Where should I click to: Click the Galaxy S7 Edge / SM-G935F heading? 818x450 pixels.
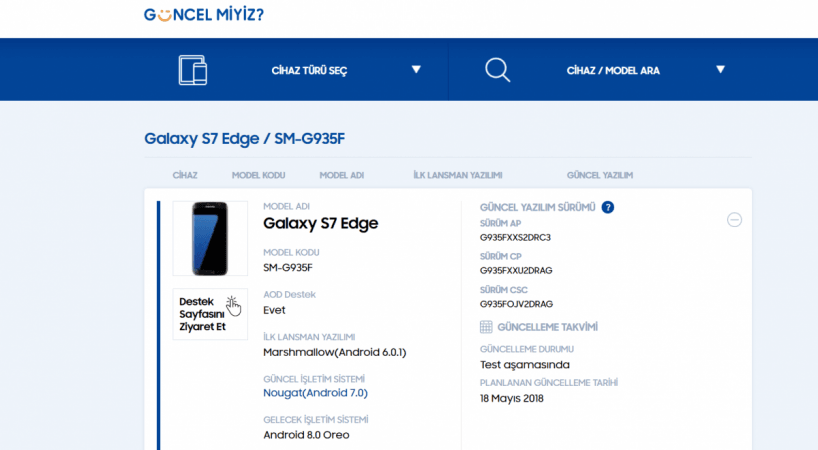pyautogui.click(x=245, y=139)
